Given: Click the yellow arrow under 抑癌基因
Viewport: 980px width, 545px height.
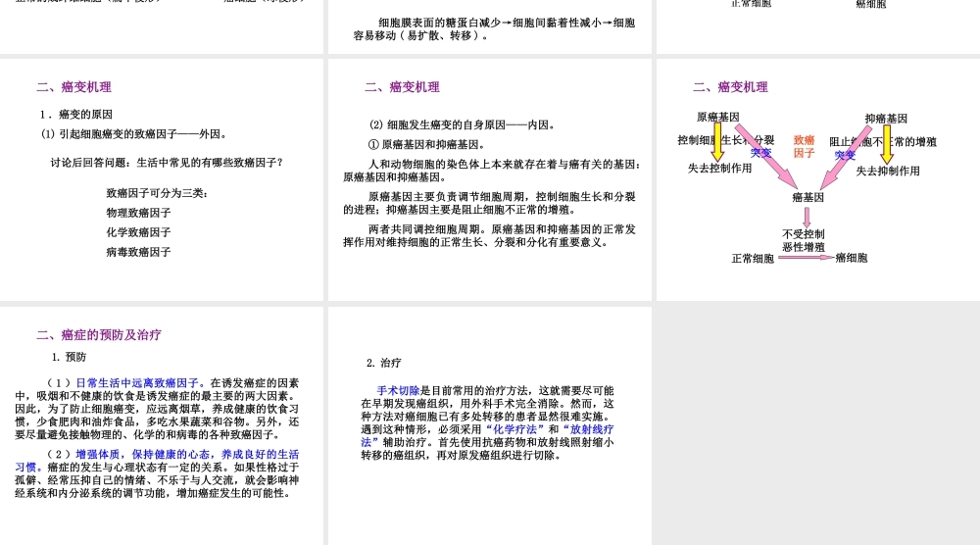Looking at the screenshot, I should click(x=887, y=144).
